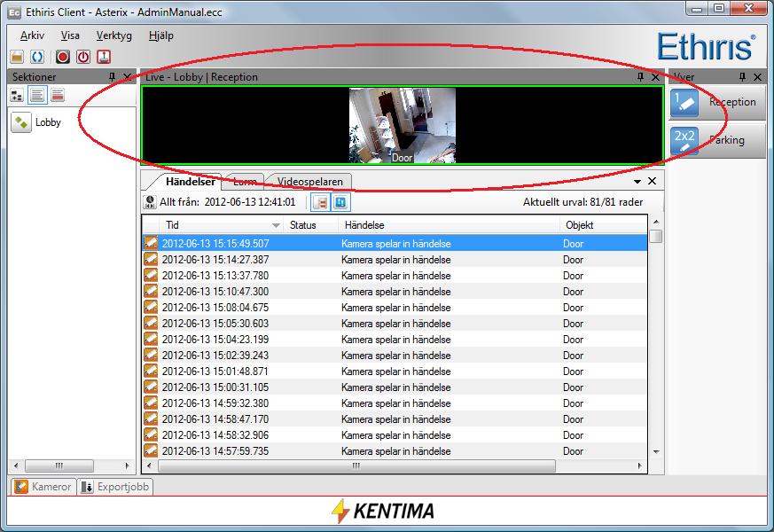Click camera icon on row 15:01:48.871
774x532 pixels.
tap(151, 372)
